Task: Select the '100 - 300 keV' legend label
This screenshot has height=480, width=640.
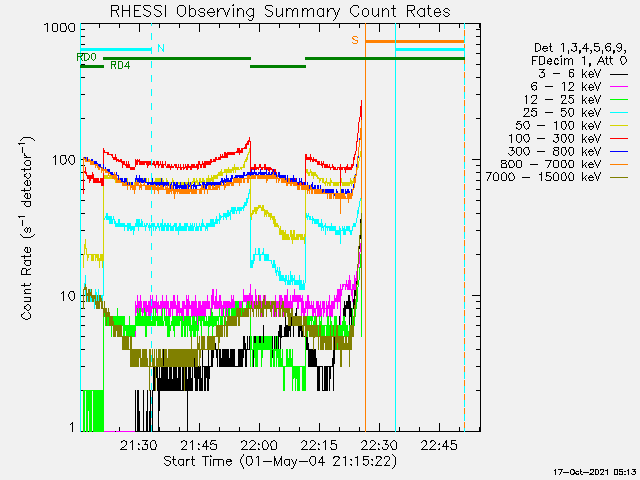Action: 555,138
